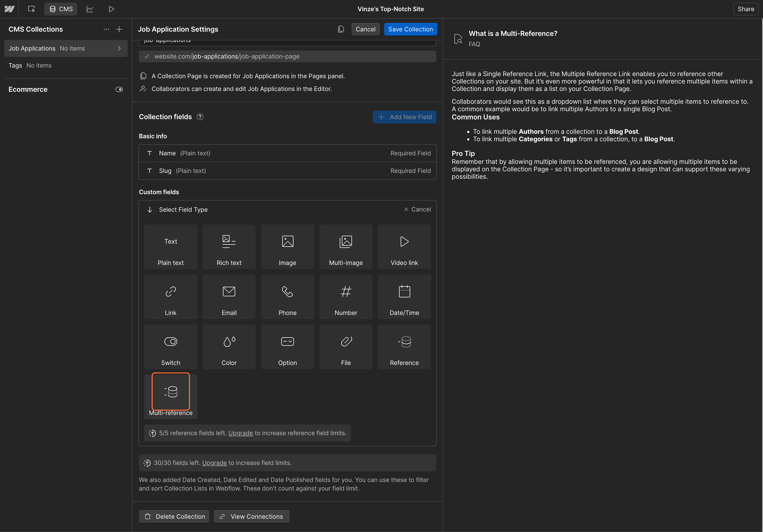Viewport: 763px width, 532px height.
Task: Click Collection fields help question icon
Action: (200, 117)
